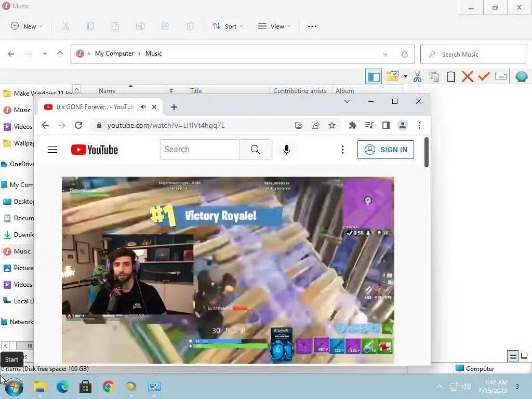
Task: Select Downloads in the Explorer sidebar
Action: point(18,234)
